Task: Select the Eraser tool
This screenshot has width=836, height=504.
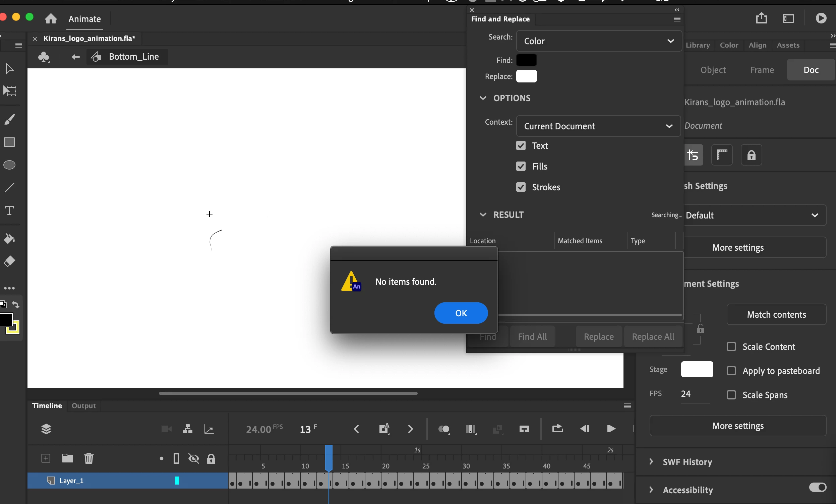Action: pos(9,261)
